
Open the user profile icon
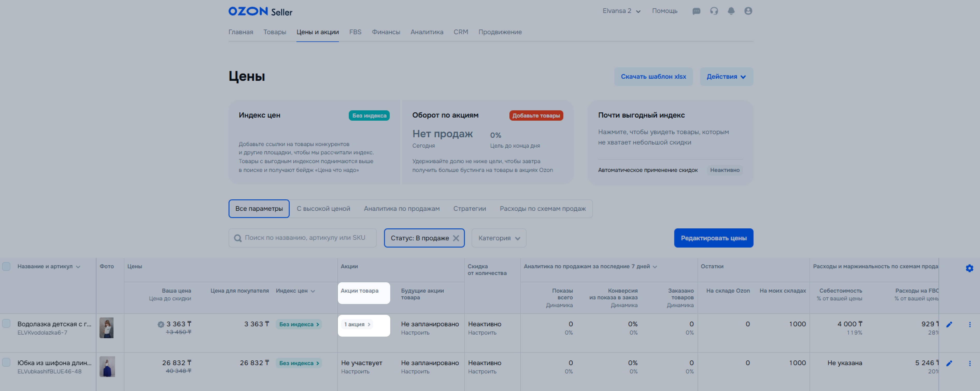748,11
